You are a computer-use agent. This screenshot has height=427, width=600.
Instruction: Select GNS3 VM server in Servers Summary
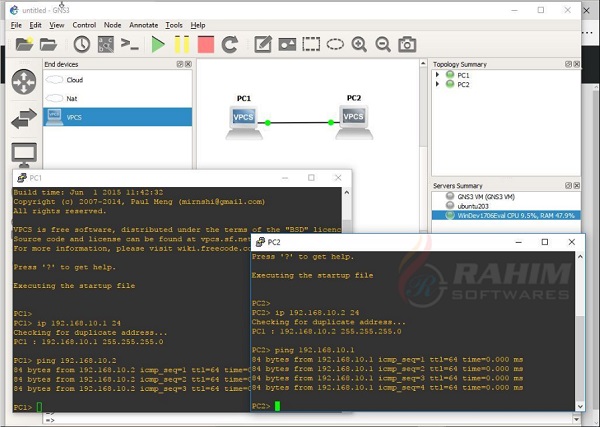pos(486,197)
